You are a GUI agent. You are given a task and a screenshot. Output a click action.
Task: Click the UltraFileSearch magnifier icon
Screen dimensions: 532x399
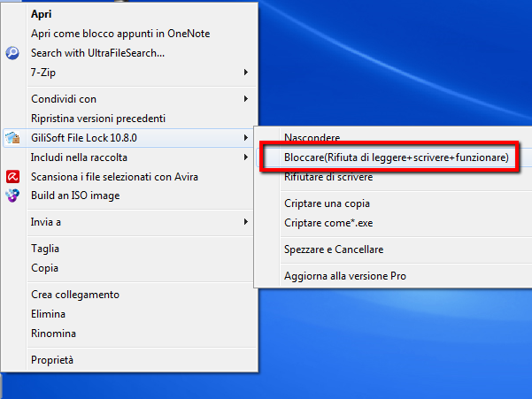point(12,53)
